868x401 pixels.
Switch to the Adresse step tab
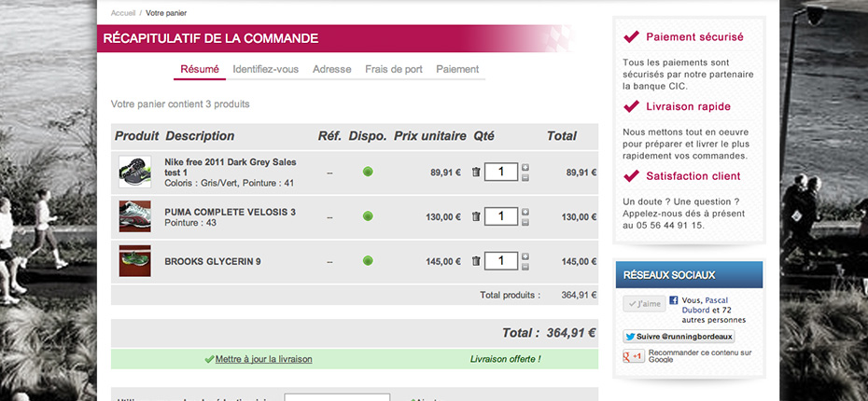(x=331, y=69)
